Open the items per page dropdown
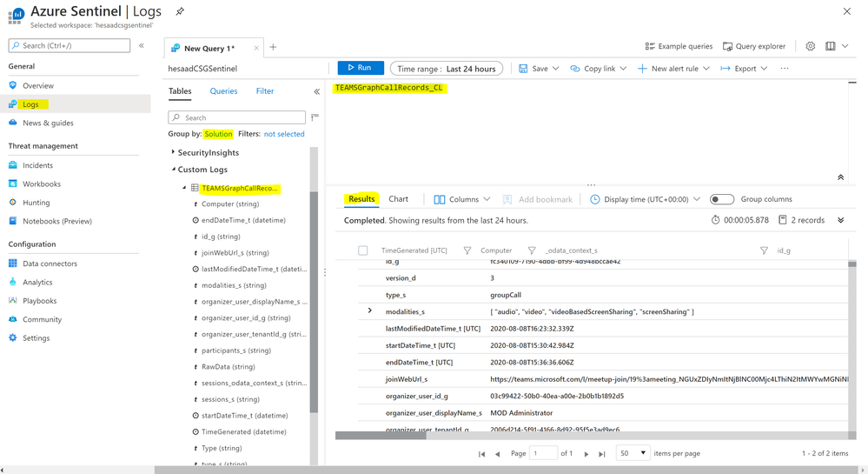The image size is (868, 474). [633, 453]
